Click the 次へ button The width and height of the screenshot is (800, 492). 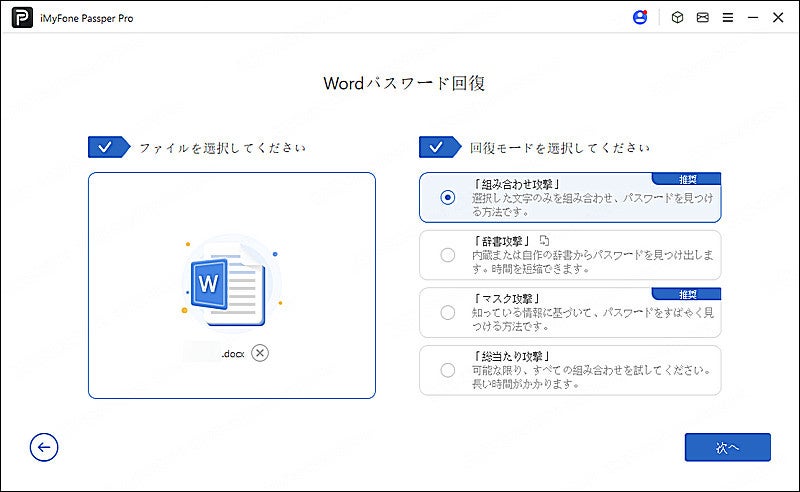tap(728, 448)
